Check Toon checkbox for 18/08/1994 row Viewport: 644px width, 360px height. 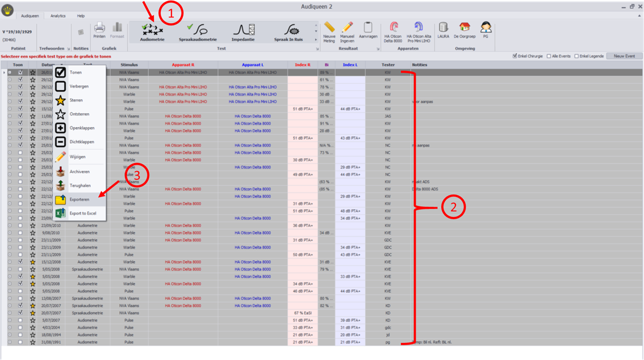(20, 335)
